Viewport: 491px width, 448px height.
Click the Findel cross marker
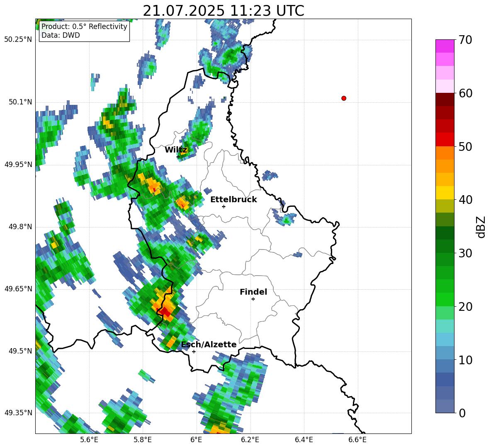(253, 299)
